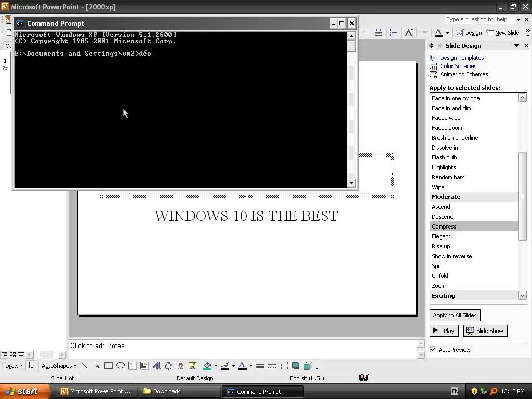The width and height of the screenshot is (532, 399).
Task: Open Color Schemes link
Action: (x=458, y=66)
